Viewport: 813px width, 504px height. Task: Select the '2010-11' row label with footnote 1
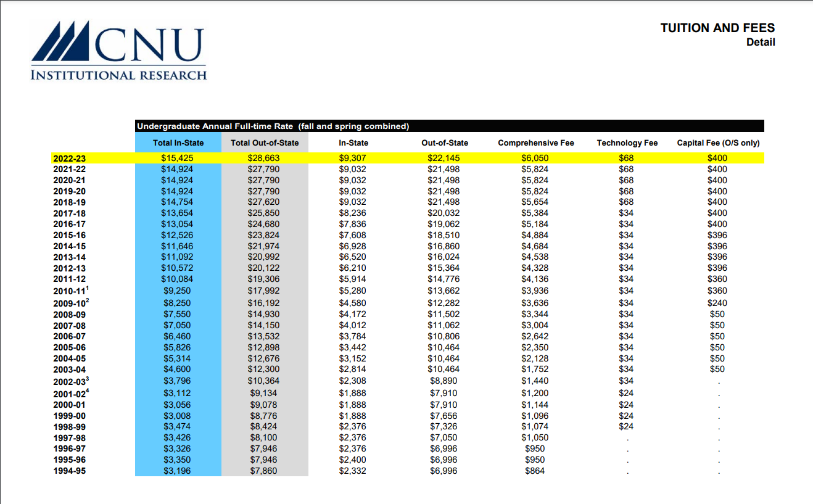tap(72, 291)
